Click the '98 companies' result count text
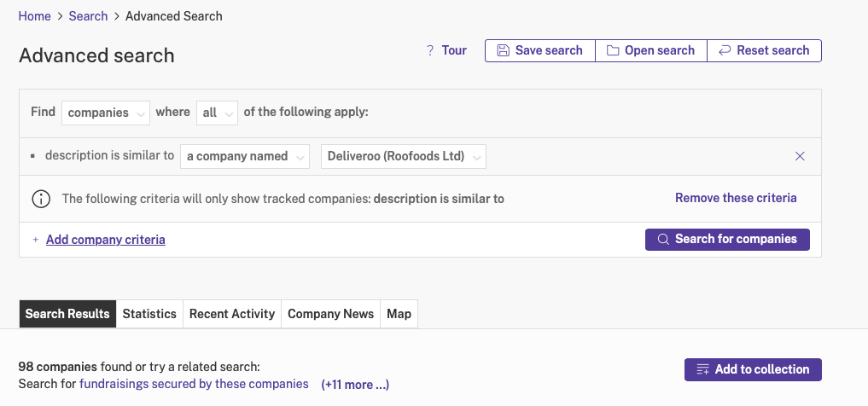The width and height of the screenshot is (868, 406). click(x=57, y=367)
